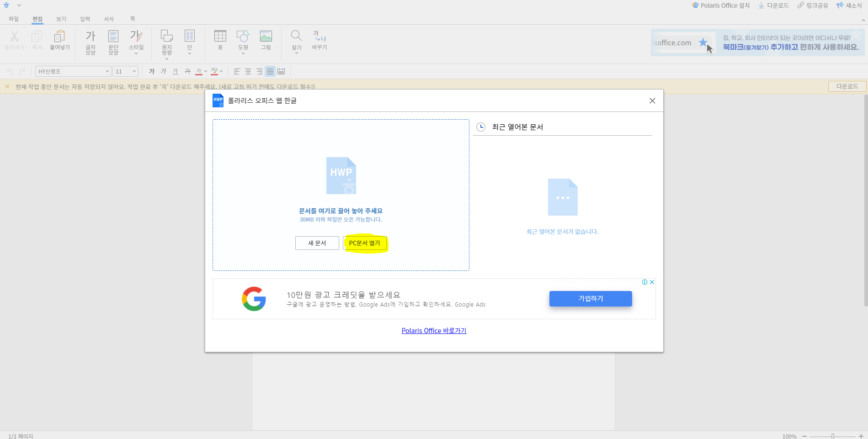Click the disabled Cut (잘라내기) scissors icon
This screenshot has height=439, width=868.
[x=14, y=36]
